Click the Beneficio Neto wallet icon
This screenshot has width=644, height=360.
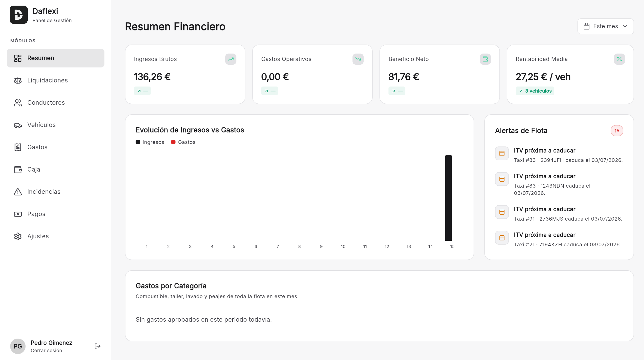[485, 59]
